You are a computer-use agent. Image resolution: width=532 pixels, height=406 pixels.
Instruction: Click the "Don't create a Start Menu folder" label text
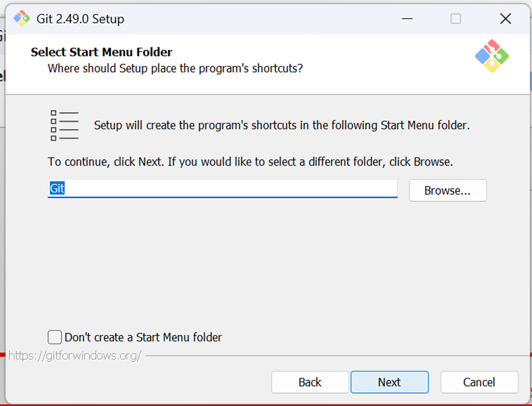[x=143, y=338]
